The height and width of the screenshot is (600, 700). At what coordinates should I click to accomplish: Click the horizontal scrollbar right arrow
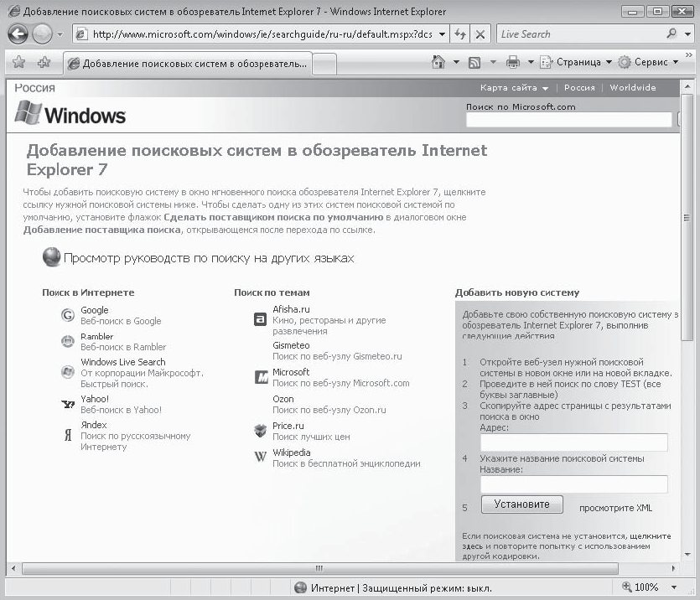point(673,568)
